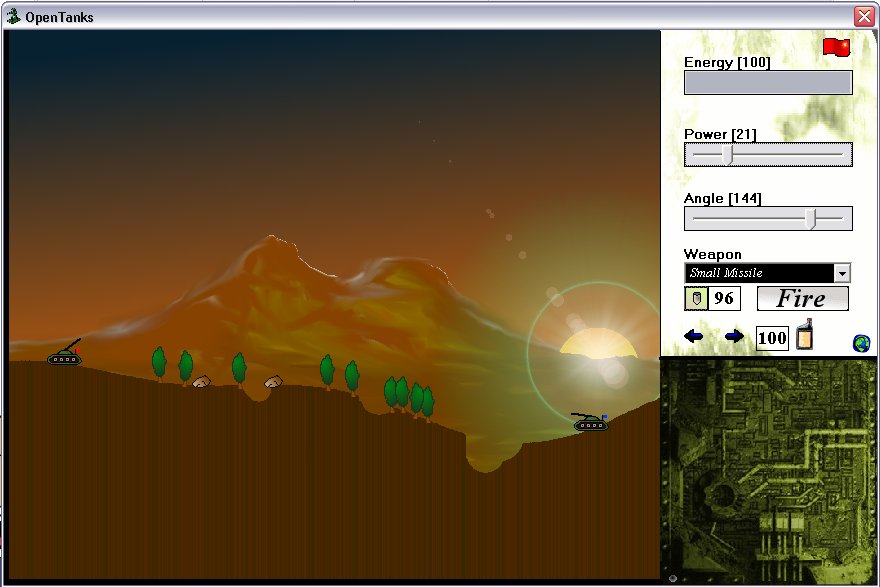Click the globe icon
880x587 pixels.
pyautogui.click(x=861, y=343)
